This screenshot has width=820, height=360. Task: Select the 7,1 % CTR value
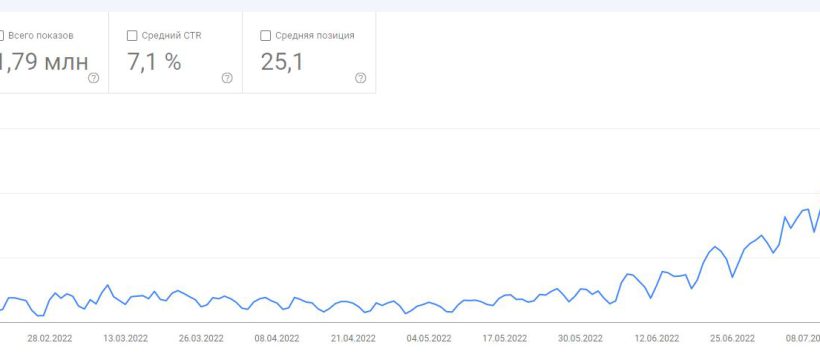tap(154, 62)
